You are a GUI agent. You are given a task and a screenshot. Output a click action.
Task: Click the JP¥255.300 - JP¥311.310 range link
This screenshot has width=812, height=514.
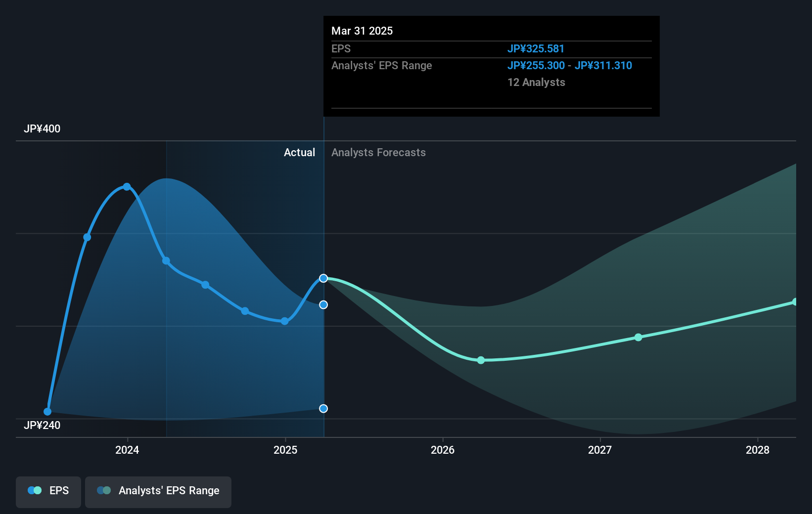tap(570, 65)
